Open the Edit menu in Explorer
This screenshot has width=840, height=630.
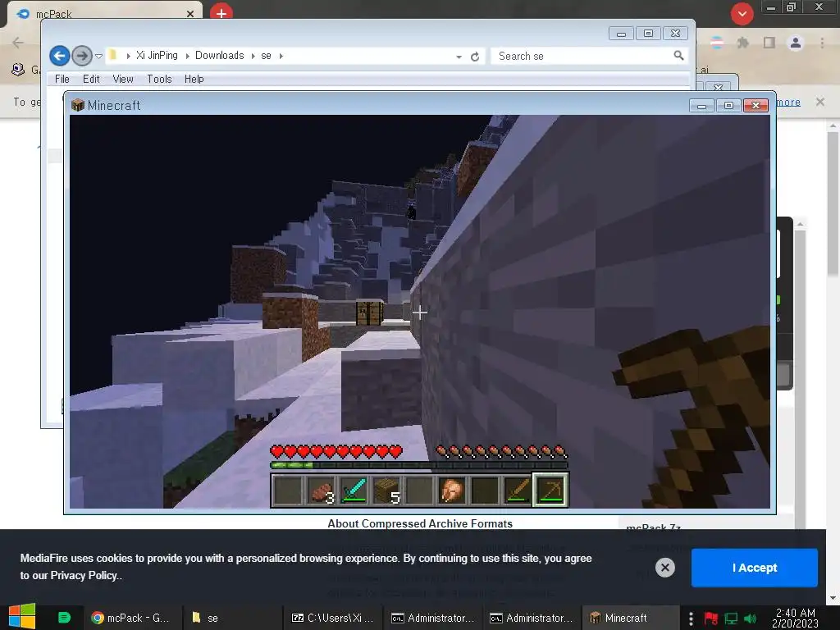pyautogui.click(x=91, y=79)
